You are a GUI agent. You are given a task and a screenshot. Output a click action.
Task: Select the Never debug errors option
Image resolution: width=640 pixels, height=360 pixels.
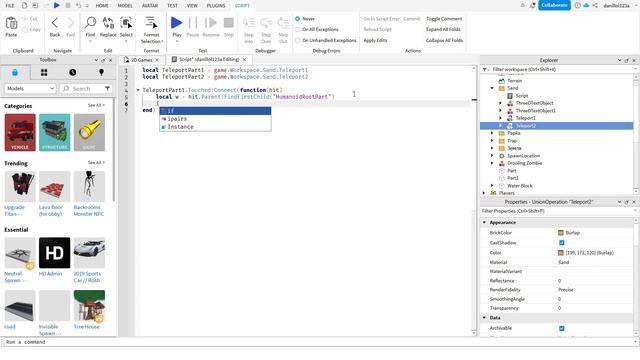[297, 19]
